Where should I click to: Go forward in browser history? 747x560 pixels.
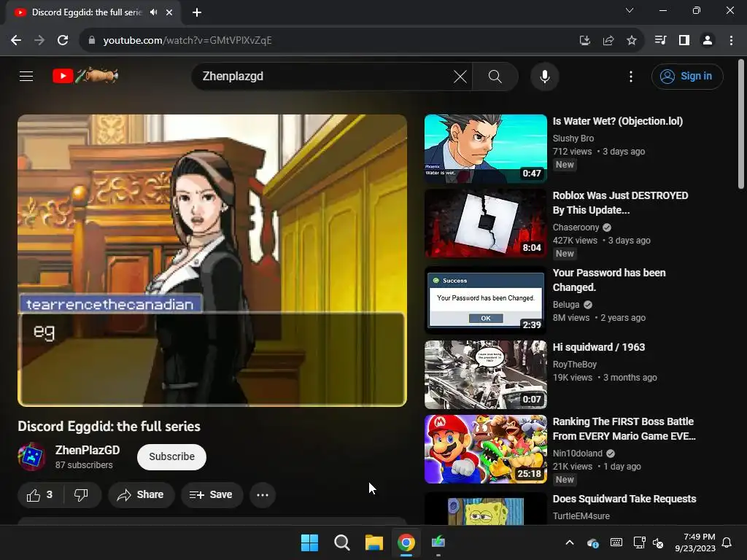39,41
